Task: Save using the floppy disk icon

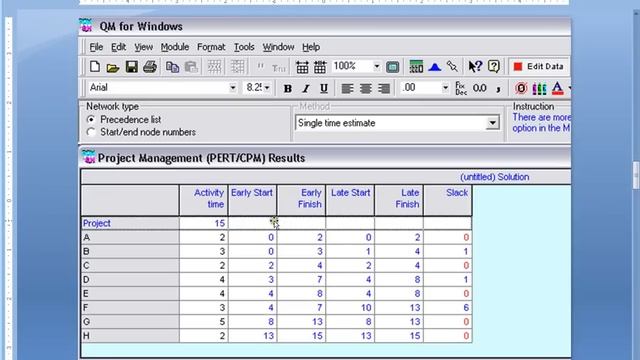Action: 131,67
